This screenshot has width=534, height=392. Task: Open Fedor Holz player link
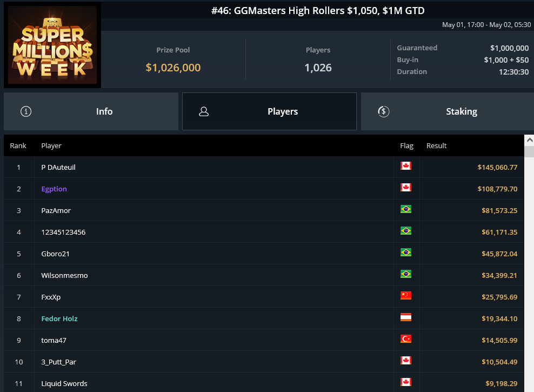pos(59,319)
